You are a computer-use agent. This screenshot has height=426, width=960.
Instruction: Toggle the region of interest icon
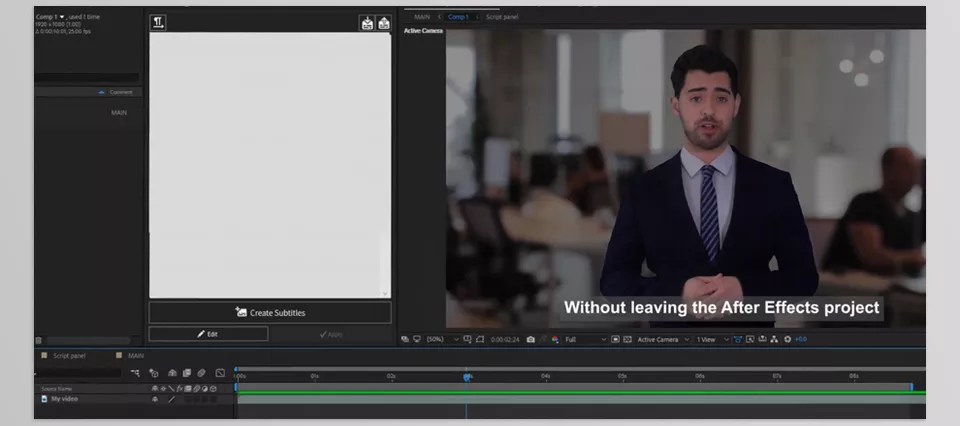click(x=615, y=339)
